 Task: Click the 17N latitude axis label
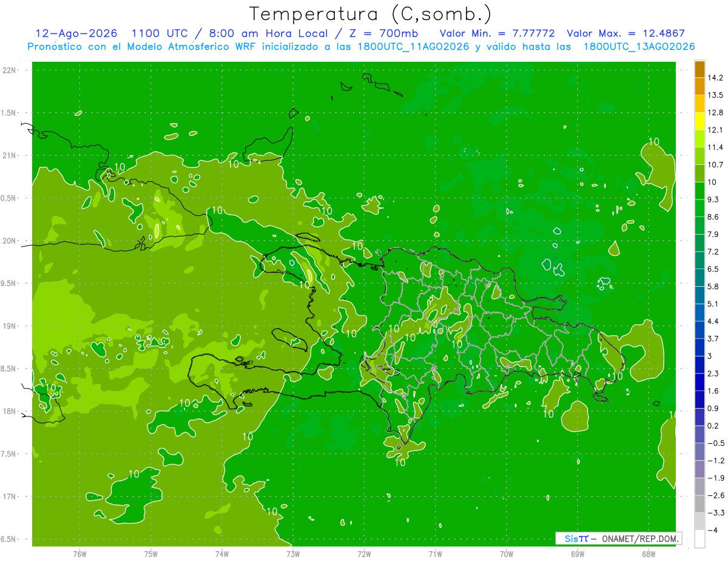(10, 497)
